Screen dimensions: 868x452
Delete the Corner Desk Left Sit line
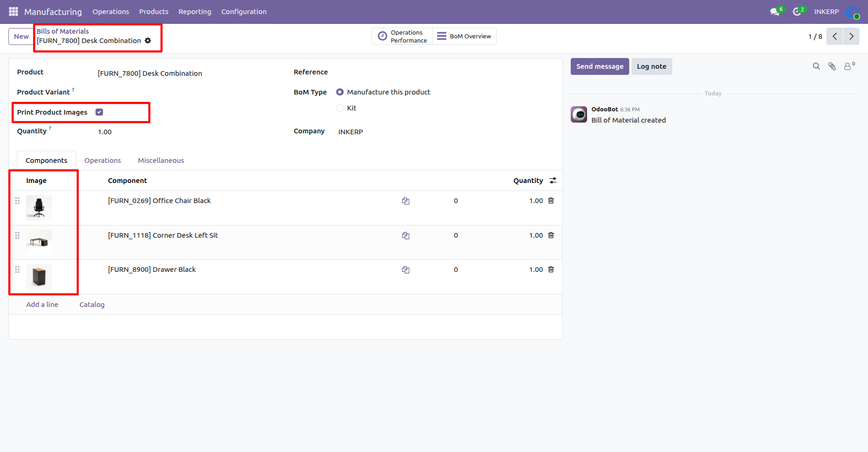551,235
